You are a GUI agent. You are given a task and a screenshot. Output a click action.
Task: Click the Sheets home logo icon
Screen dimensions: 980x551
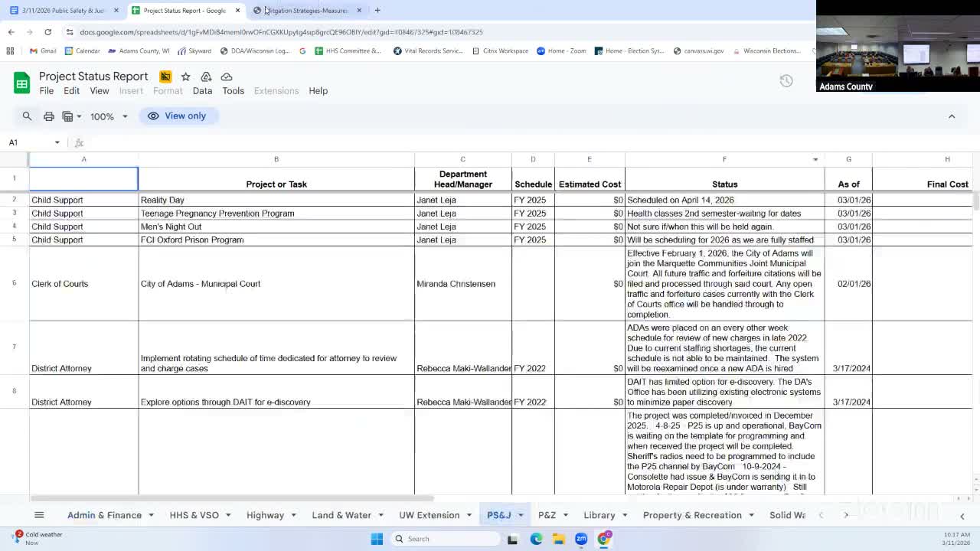(21, 83)
